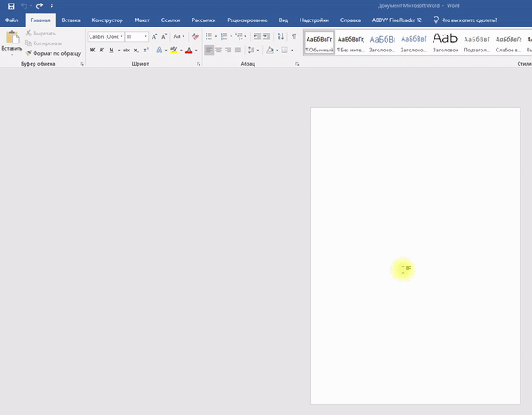Click the Decrease font size icon
The width and height of the screenshot is (532, 415).
[164, 36]
